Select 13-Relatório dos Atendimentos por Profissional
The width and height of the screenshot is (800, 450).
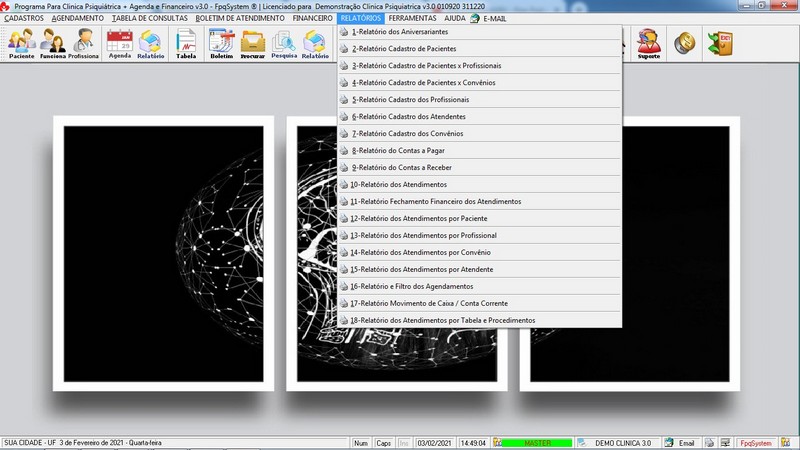[480, 235]
